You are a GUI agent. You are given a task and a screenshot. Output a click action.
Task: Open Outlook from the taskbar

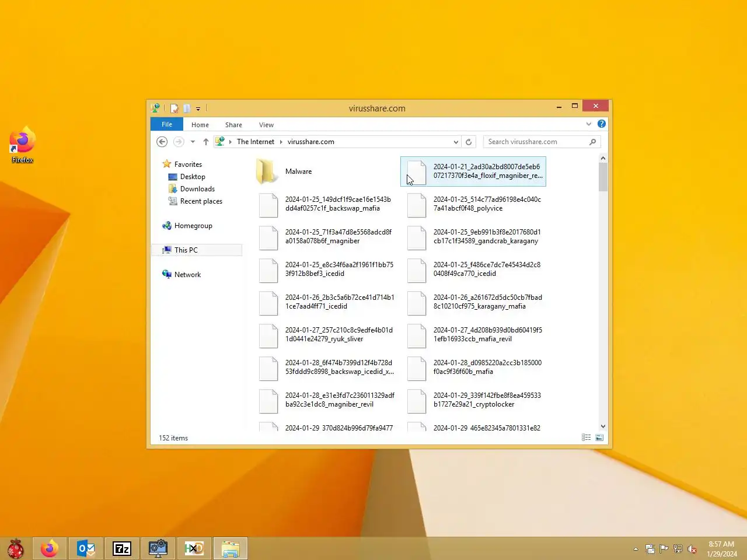[x=86, y=549]
